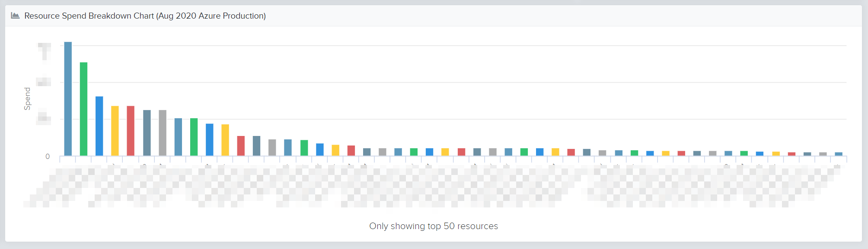
Task: Click the area chart icon beside the title
Action: [x=15, y=16]
